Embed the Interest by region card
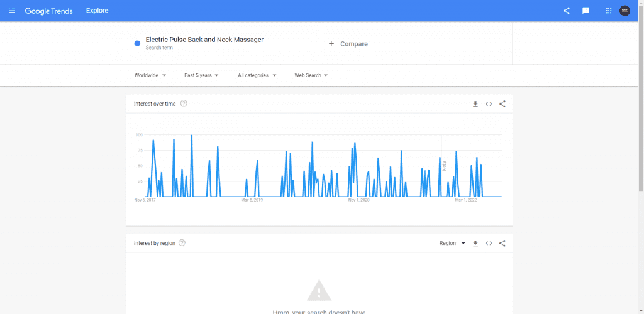 point(489,243)
